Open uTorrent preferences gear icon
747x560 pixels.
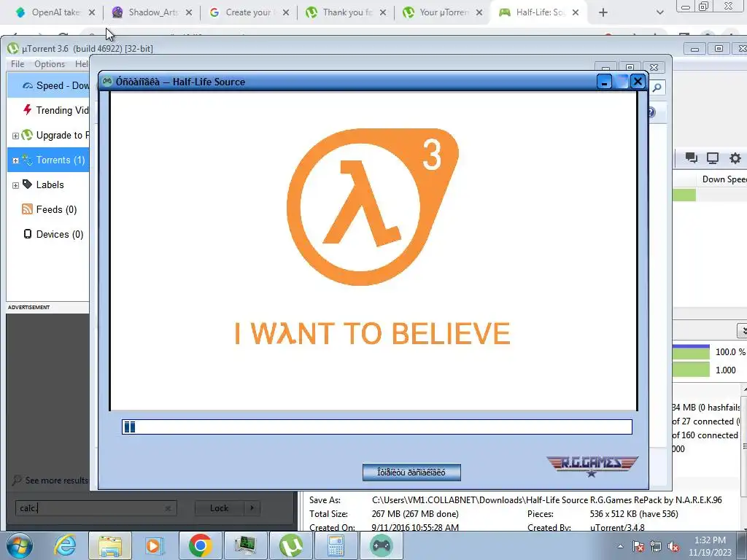tap(735, 158)
